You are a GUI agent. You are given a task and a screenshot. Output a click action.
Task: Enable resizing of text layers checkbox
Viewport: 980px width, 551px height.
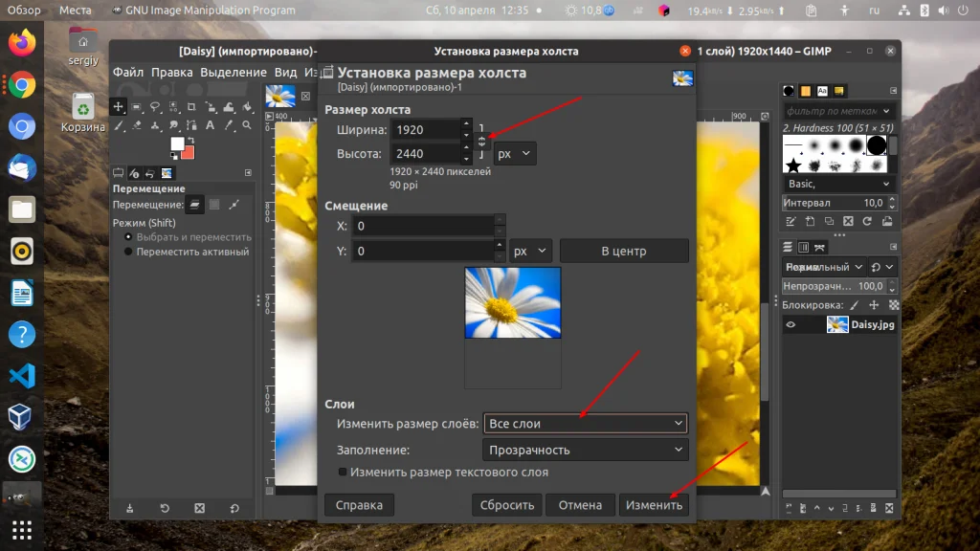(342, 472)
